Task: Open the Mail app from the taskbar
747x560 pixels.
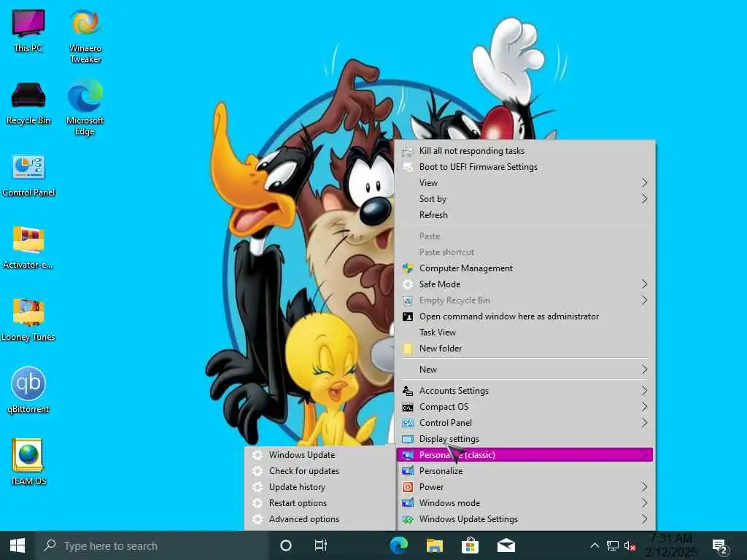Action: (x=506, y=545)
